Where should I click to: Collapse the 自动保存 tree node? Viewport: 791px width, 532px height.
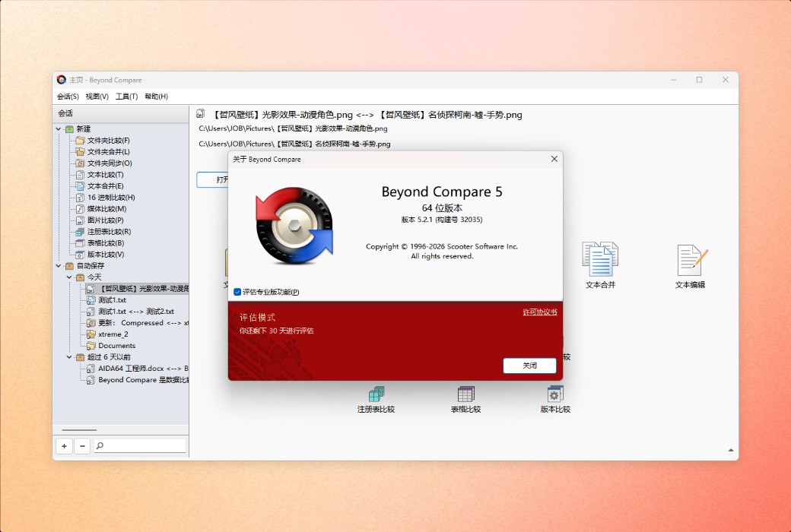[x=59, y=266]
